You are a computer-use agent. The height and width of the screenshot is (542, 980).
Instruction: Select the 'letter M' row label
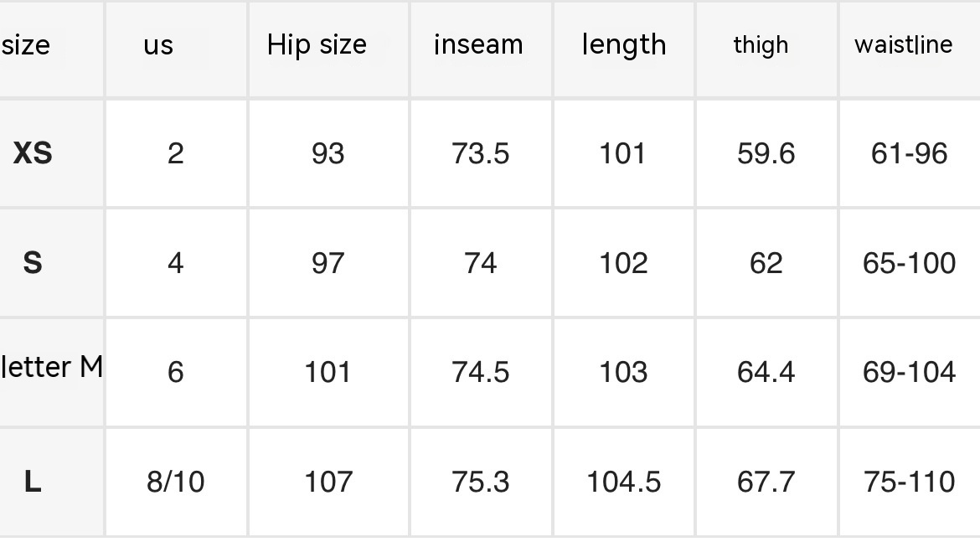(x=52, y=367)
